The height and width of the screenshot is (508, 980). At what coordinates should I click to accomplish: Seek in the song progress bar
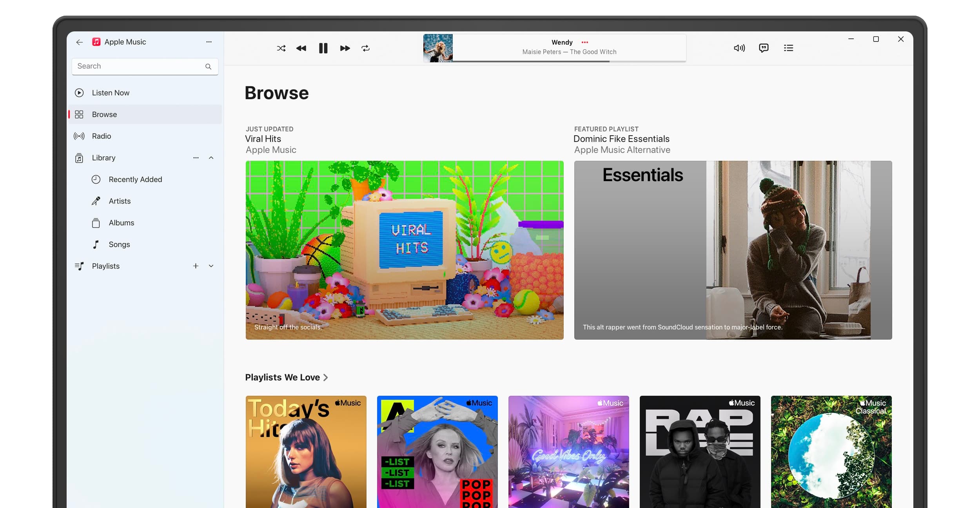coord(569,61)
